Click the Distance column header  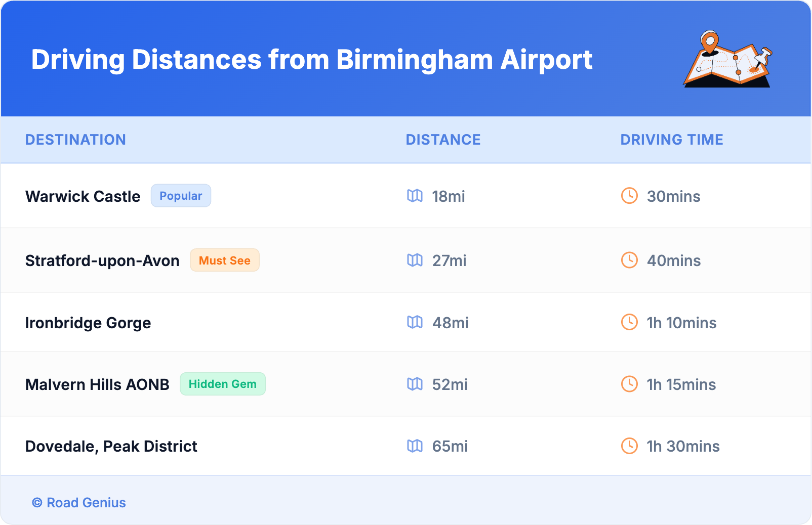tap(443, 140)
